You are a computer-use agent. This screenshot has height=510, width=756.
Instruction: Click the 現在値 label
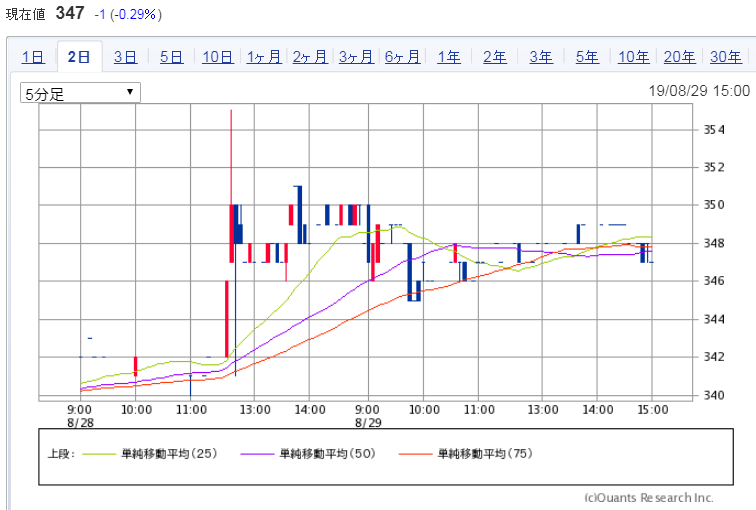click(26, 14)
